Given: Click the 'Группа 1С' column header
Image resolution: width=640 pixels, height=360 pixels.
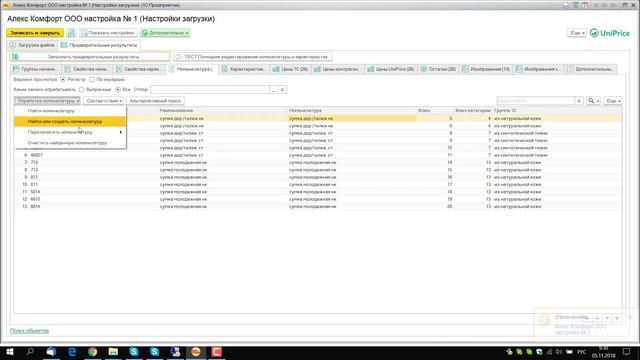Looking at the screenshot, I should 557,111.
